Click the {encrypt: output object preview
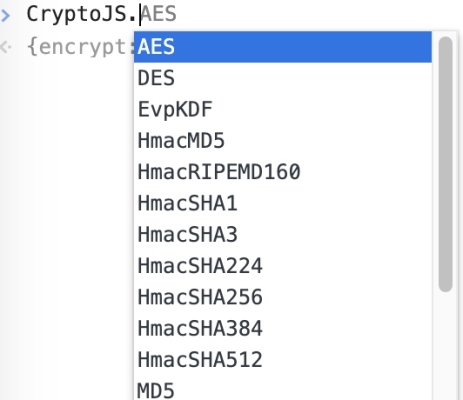The image size is (463, 400). (80, 47)
